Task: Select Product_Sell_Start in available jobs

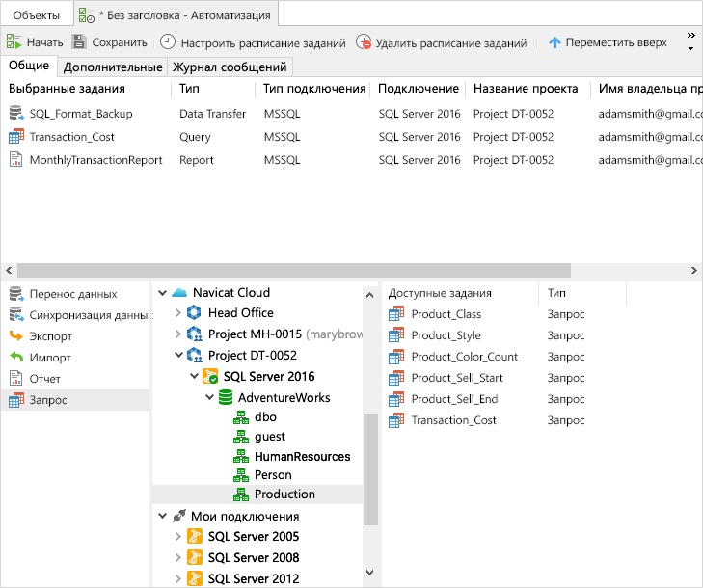Action: 457,378
